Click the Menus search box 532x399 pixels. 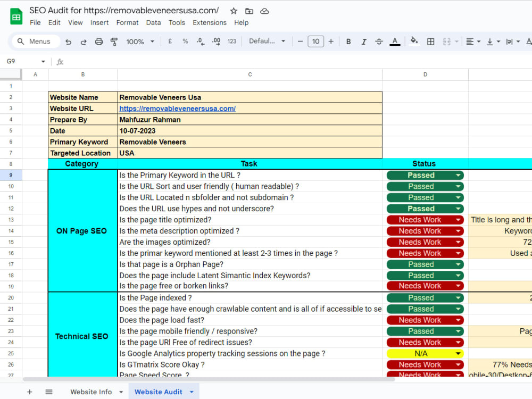[36, 41]
